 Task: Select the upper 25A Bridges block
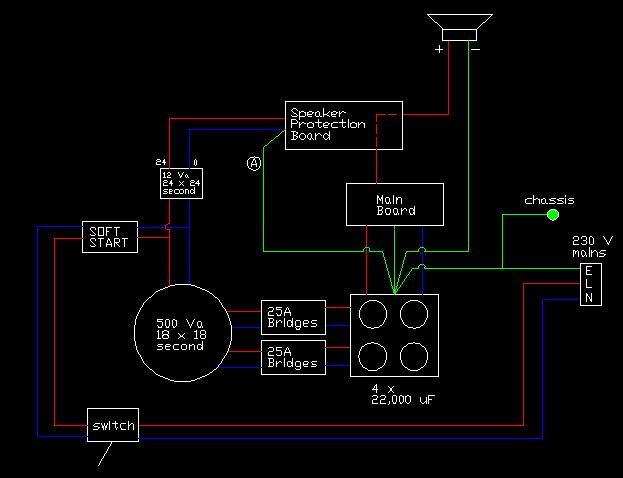click(x=293, y=317)
